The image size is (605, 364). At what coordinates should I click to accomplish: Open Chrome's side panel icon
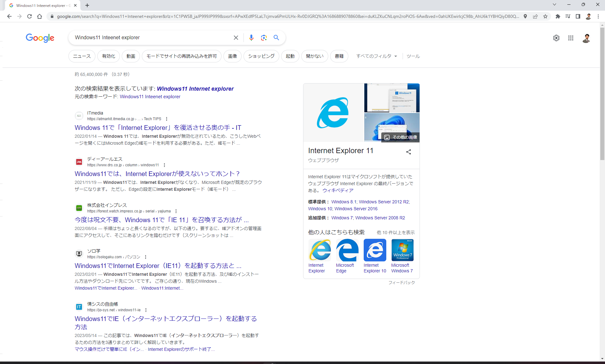[x=578, y=16]
